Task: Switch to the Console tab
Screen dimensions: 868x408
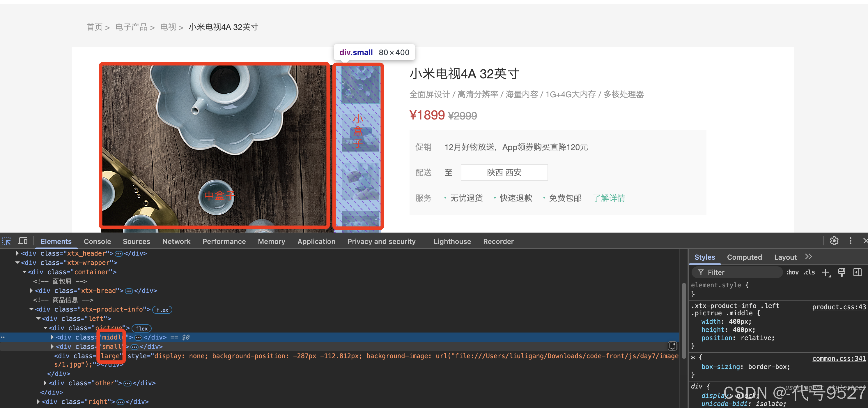Action: pyautogui.click(x=98, y=242)
